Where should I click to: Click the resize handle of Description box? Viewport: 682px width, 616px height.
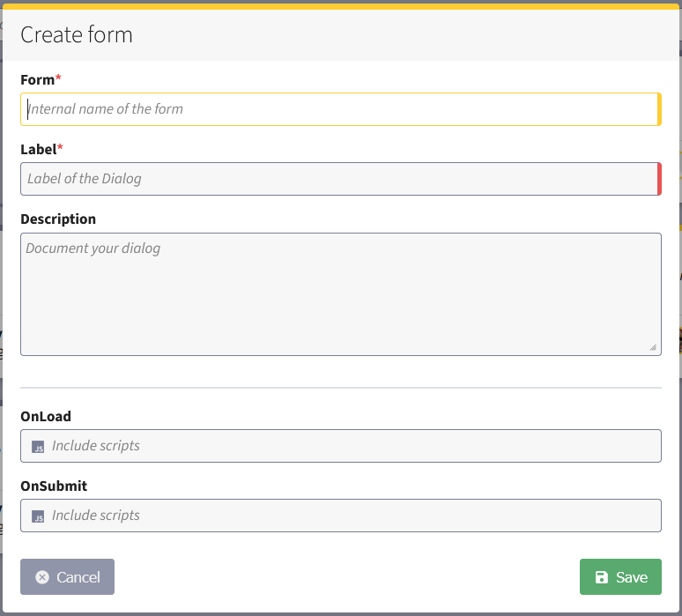653,347
